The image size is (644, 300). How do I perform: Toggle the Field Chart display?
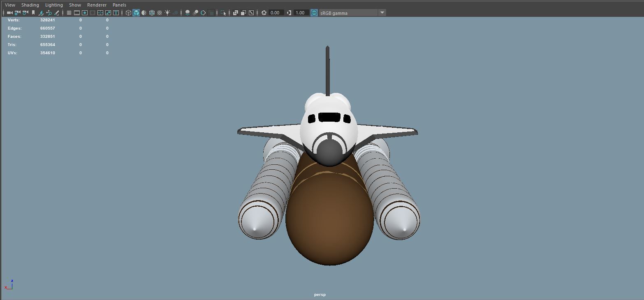[x=100, y=13]
